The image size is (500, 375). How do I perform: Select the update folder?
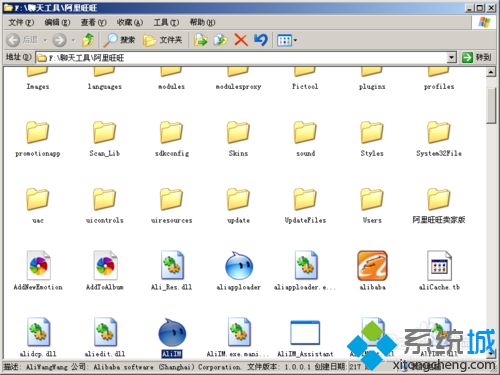(238, 206)
